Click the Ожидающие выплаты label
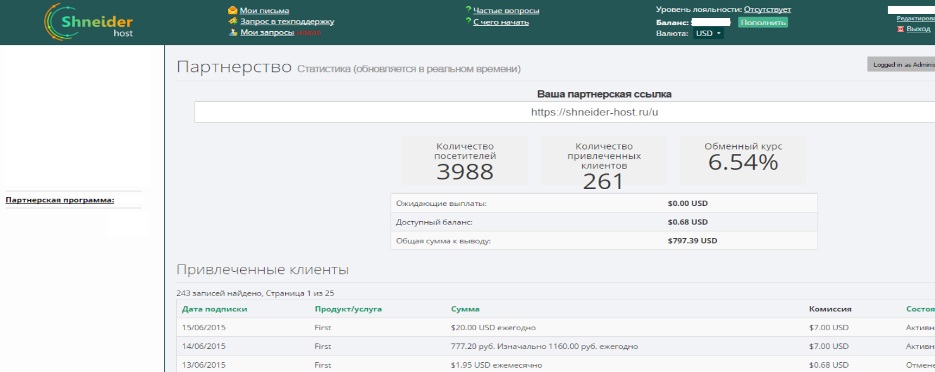The image size is (935, 372). [441, 203]
